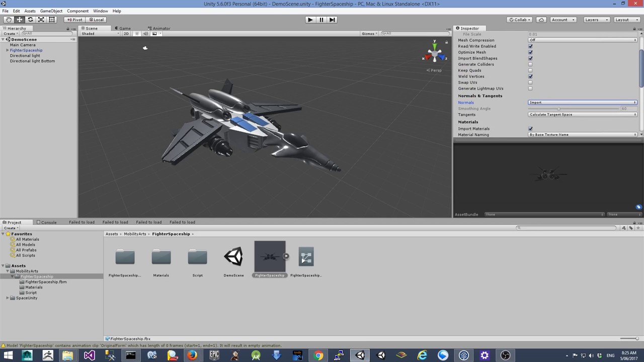Click the AssetBundle tag icon in preview

tap(638, 207)
